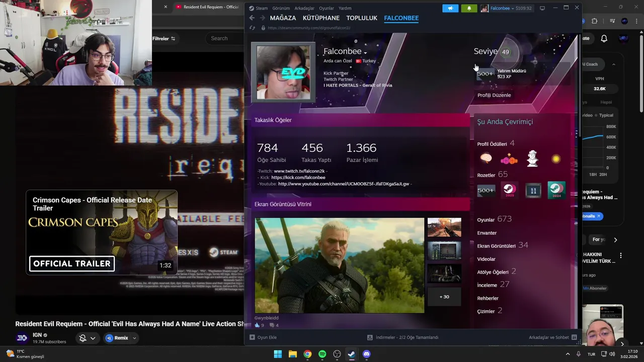
Task: Open the Steam menu
Action: [x=259, y=8]
